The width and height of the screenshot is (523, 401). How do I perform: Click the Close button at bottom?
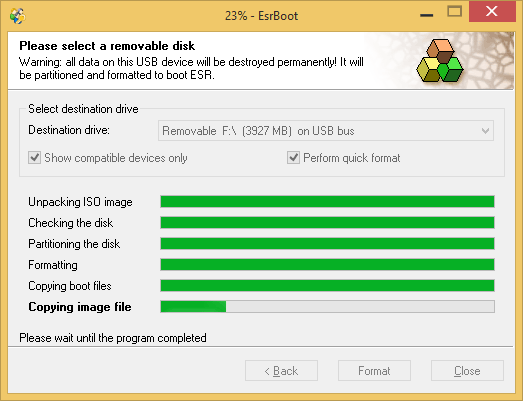tap(467, 371)
